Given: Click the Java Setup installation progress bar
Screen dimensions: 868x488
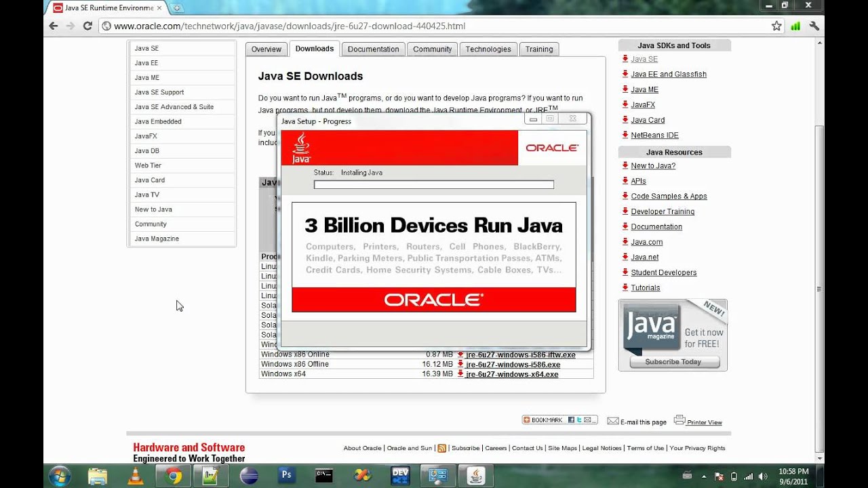Looking at the screenshot, I should [x=434, y=184].
